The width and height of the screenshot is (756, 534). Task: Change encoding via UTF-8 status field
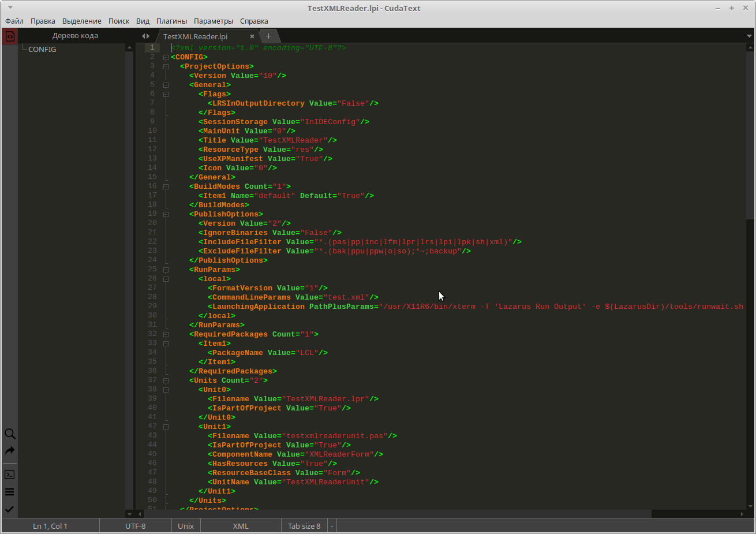136,526
